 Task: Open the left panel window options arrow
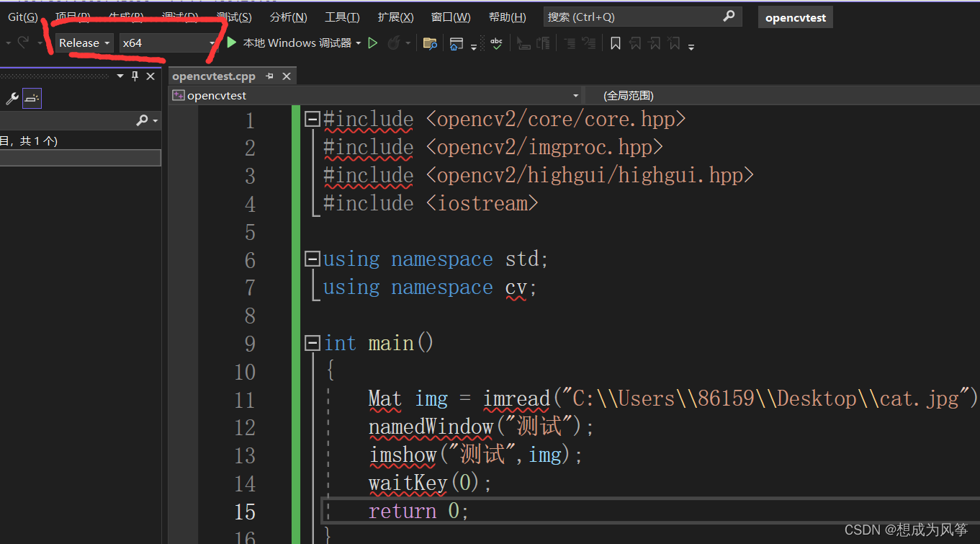coord(120,76)
